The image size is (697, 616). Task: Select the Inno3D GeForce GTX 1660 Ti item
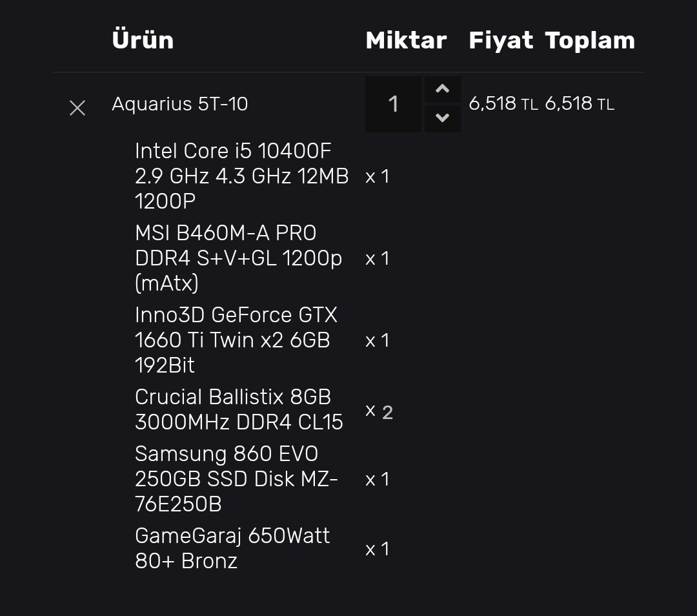(x=236, y=340)
